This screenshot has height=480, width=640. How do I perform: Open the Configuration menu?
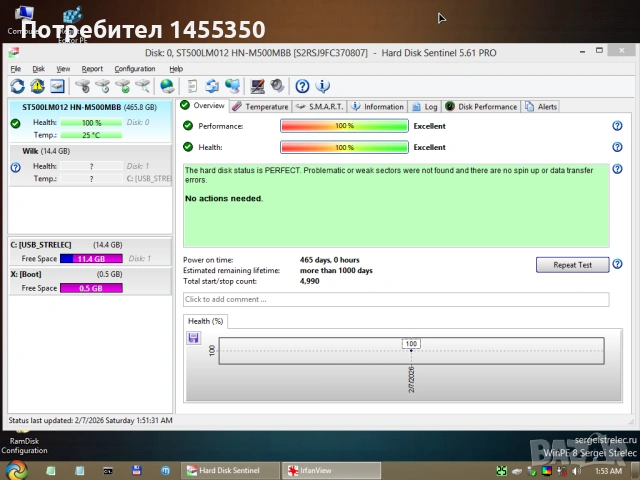134,69
